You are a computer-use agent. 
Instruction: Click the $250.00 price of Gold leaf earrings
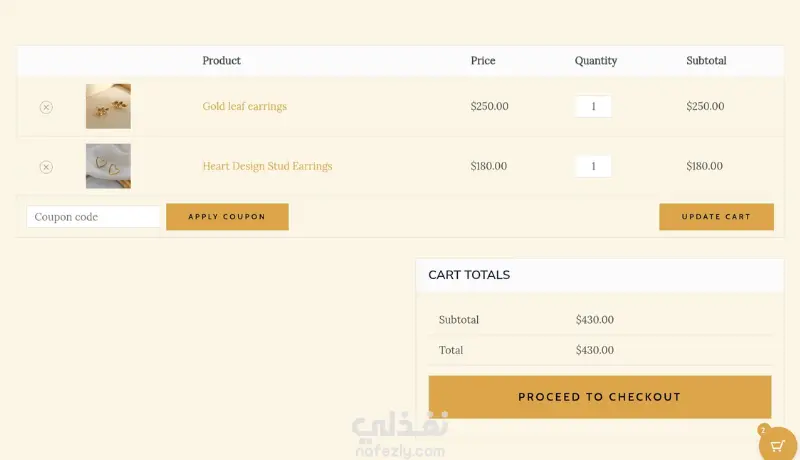pos(489,106)
